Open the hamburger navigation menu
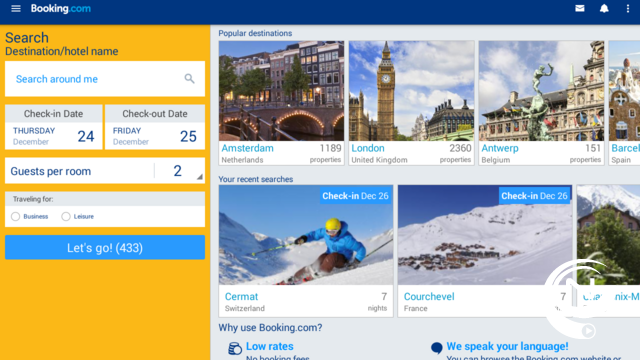The image size is (640, 360). [16, 9]
